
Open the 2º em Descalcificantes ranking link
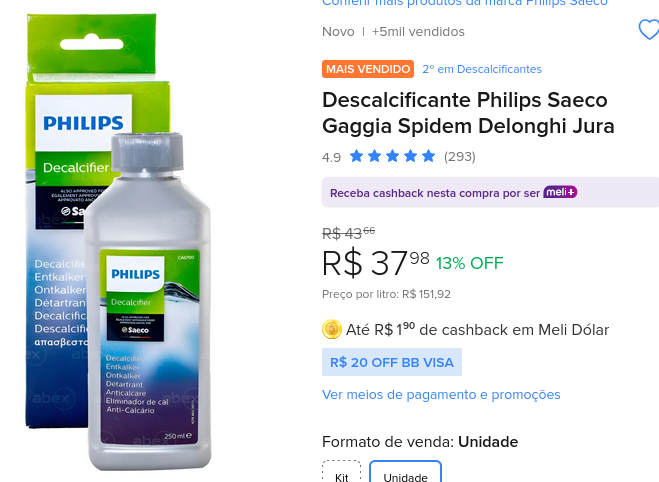482,69
